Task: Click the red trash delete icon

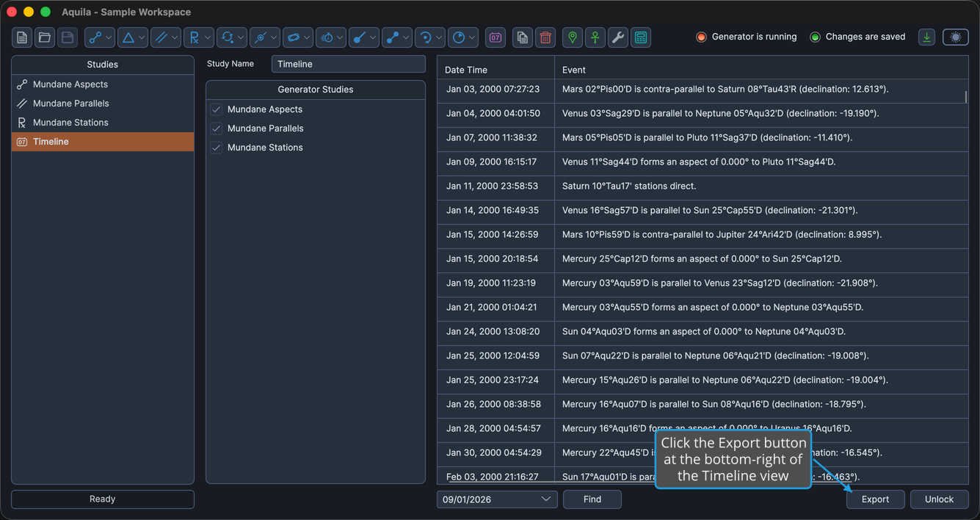Action: (x=545, y=37)
